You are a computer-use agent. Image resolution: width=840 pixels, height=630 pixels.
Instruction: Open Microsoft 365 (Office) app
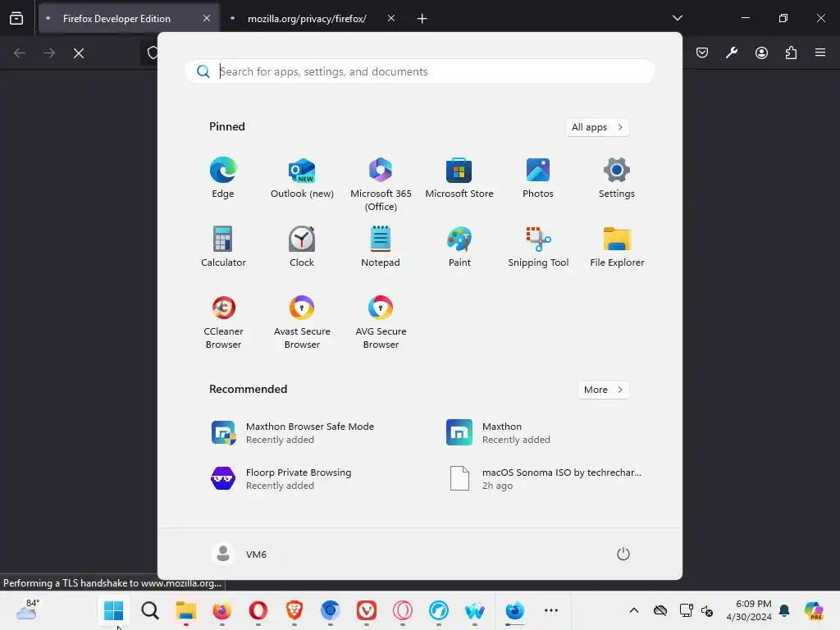[x=381, y=185]
